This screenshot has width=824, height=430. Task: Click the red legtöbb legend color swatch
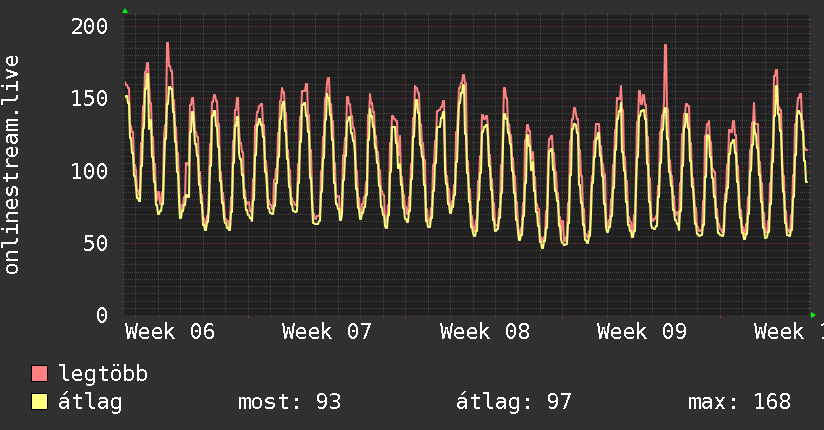[x=40, y=374]
